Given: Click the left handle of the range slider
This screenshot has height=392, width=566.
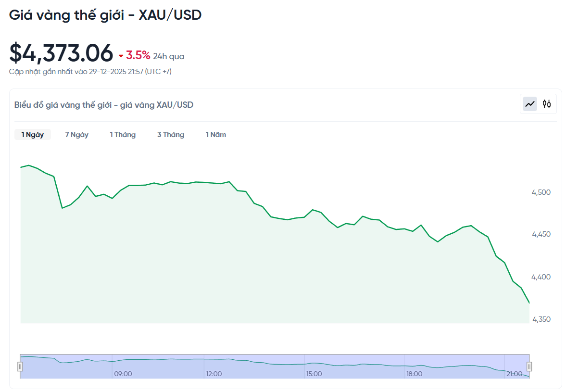Looking at the screenshot, I should point(19,366).
